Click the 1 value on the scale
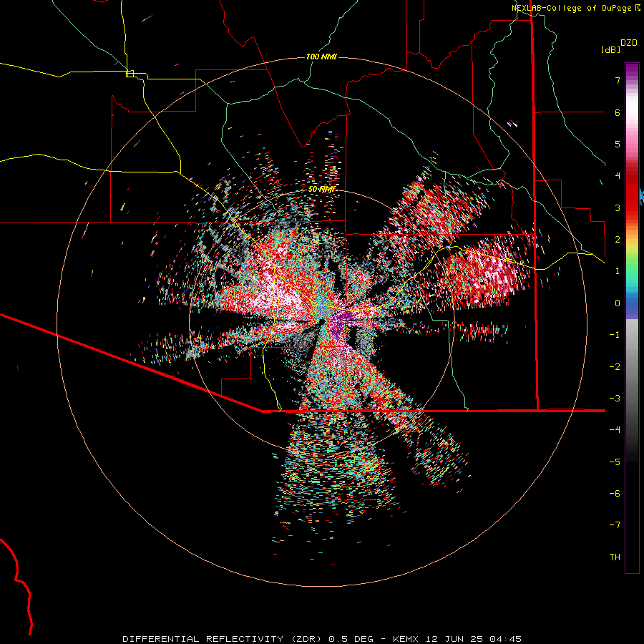Screen dimensions: 644x644 coord(618,271)
